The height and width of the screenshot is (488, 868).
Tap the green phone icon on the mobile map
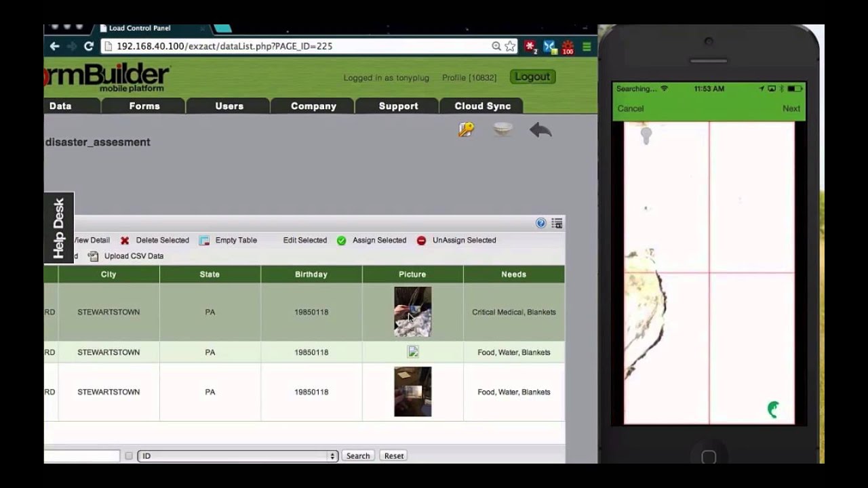click(773, 409)
